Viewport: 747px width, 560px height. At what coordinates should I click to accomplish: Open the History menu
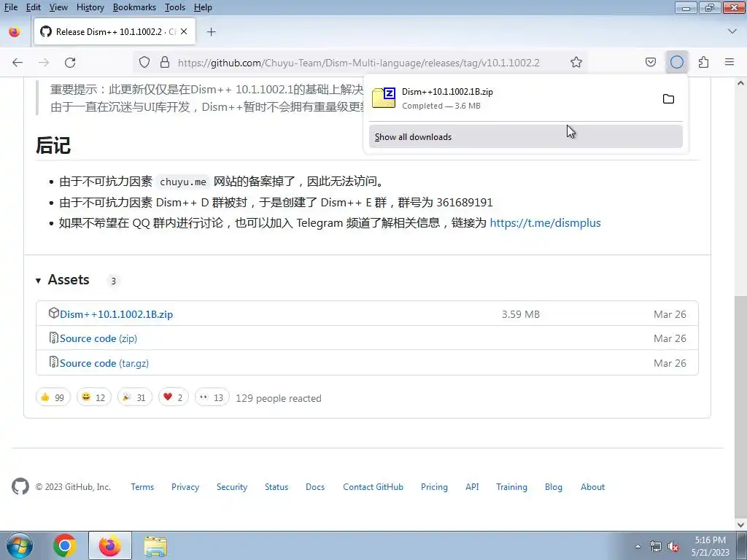pyautogui.click(x=90, y=7)
